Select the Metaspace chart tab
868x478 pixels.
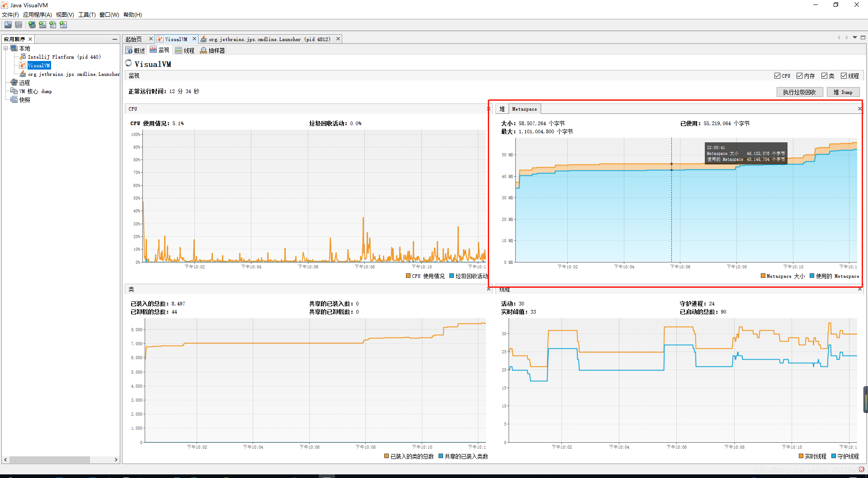point(524,109)
